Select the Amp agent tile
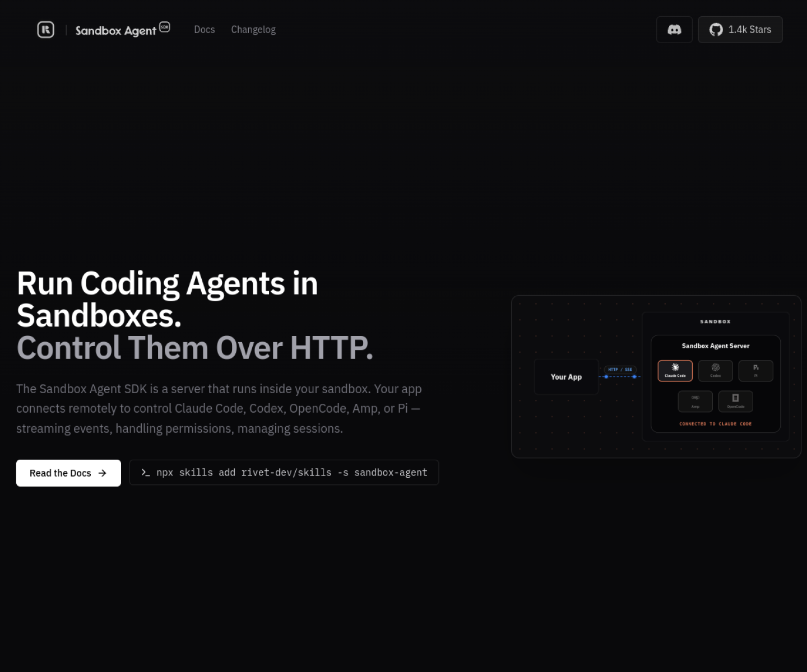The width and height of the screenshot is (807, 672). click(695, 402)
